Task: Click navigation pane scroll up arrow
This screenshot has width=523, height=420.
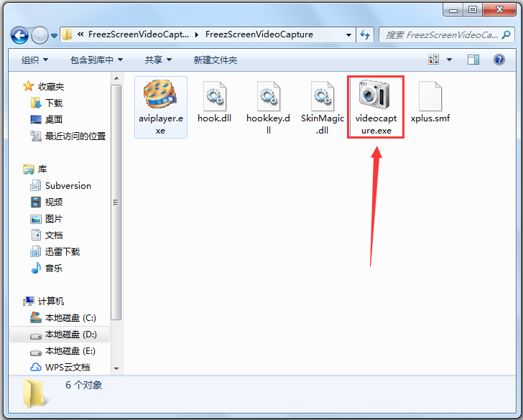Action: [116, 79]
